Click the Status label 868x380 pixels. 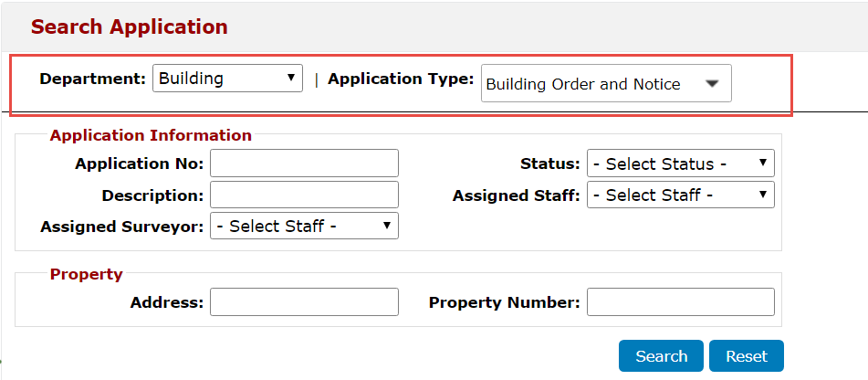(x=549, y=164)
